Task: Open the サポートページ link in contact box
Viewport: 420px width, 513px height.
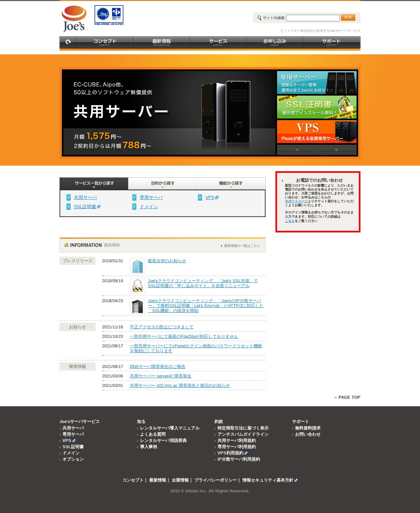Action: click(296, 201)
